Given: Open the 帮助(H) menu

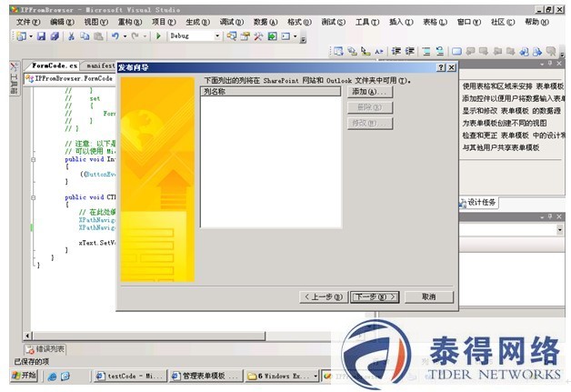Looking at the screenshot, I should coord(536,22).
